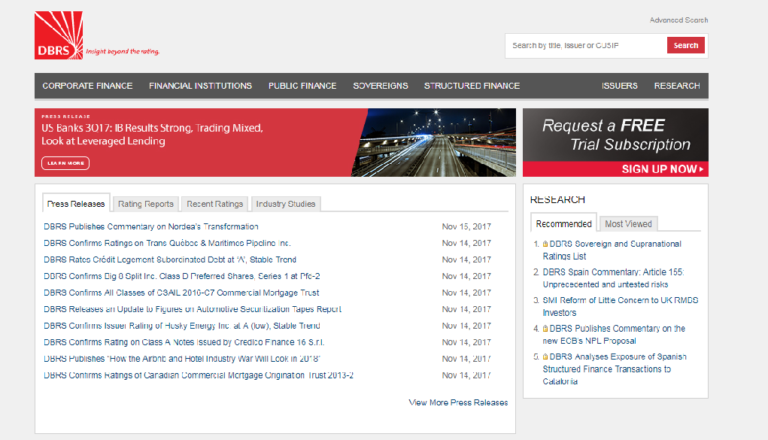Open Spanish Structured Finance Catalonia exposure link

tap(615, 369)
